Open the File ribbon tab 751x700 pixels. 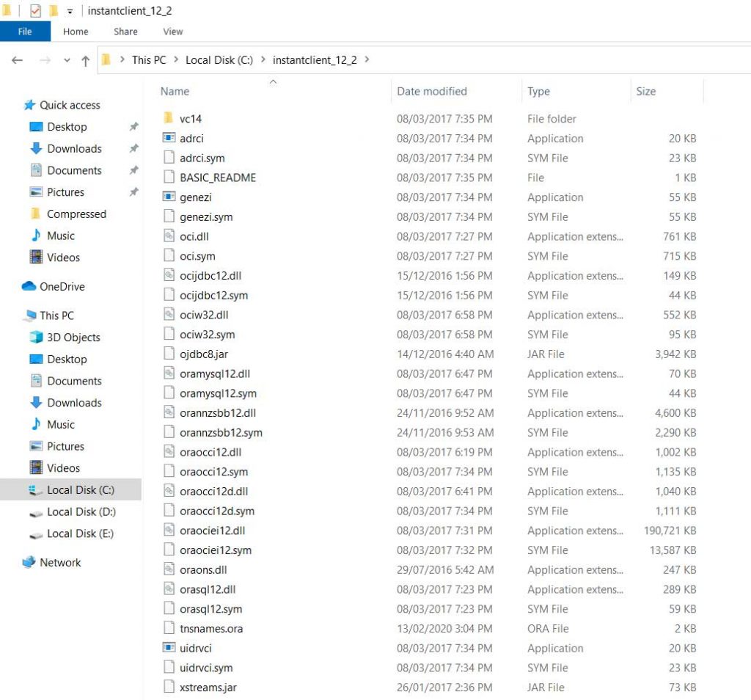pos(25,32)
